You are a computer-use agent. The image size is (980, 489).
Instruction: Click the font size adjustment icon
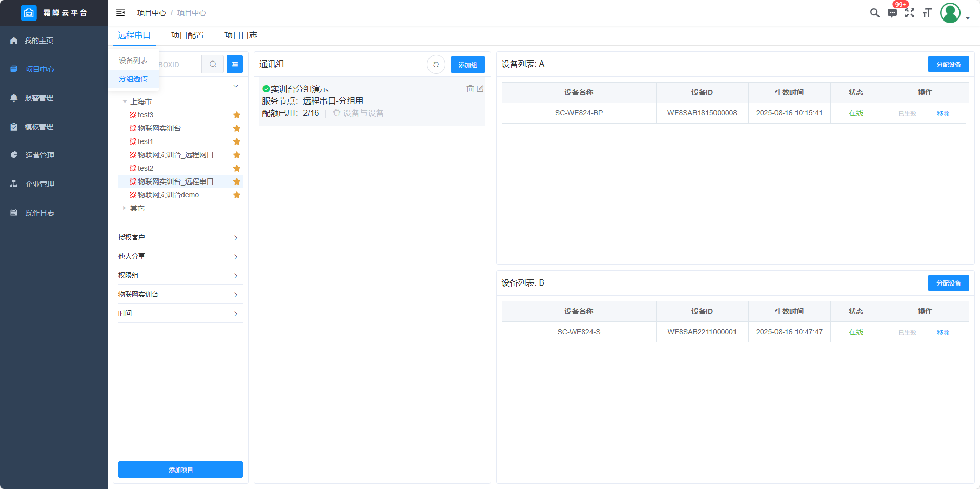coord(927,13)
